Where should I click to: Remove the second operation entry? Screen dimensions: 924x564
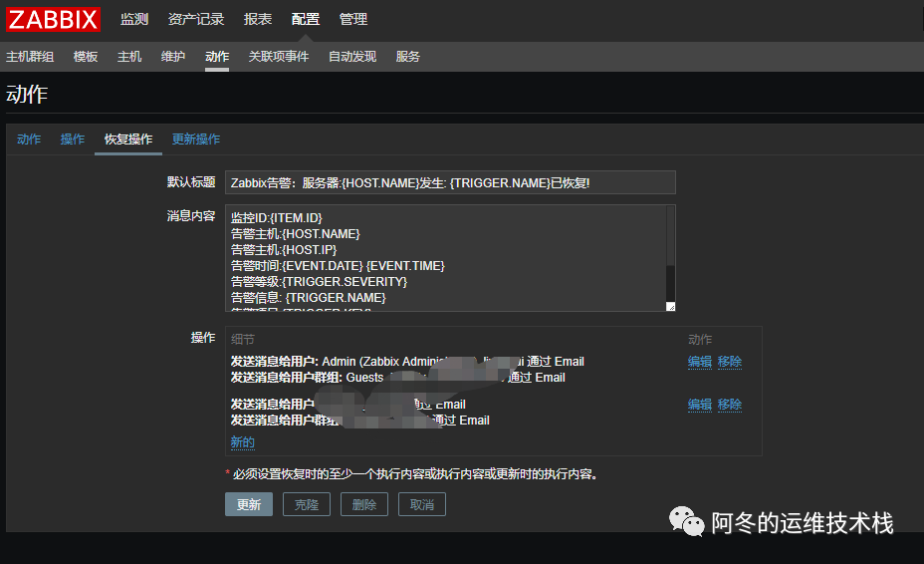coord(730,405)
